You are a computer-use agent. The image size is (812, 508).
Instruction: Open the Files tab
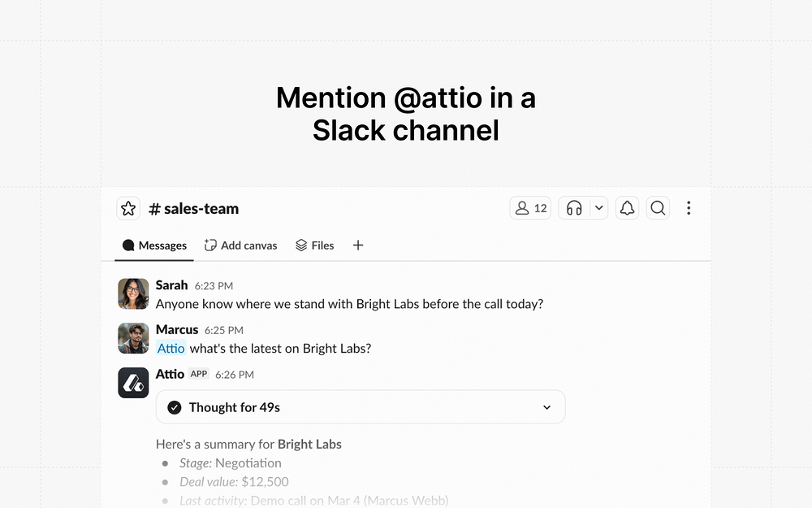point(315,245)
